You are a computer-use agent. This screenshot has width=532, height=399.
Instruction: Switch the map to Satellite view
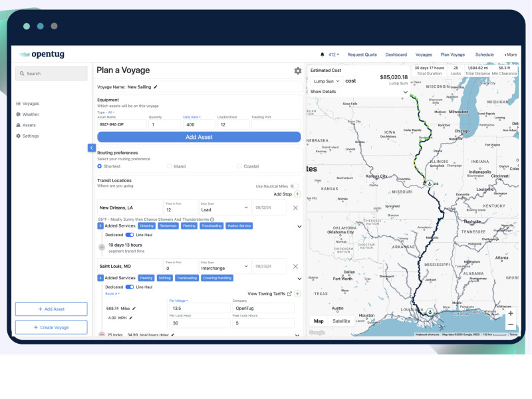coord(341,321)
